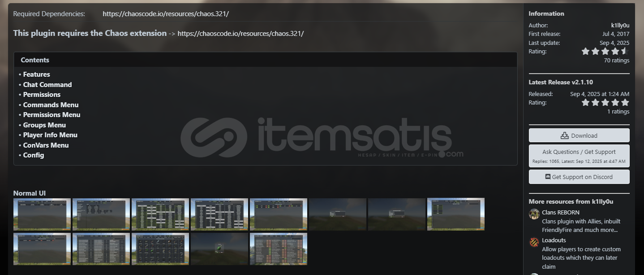Open the Clans REBORN resource title
This screenshot has height=275, width=644.
561,213
